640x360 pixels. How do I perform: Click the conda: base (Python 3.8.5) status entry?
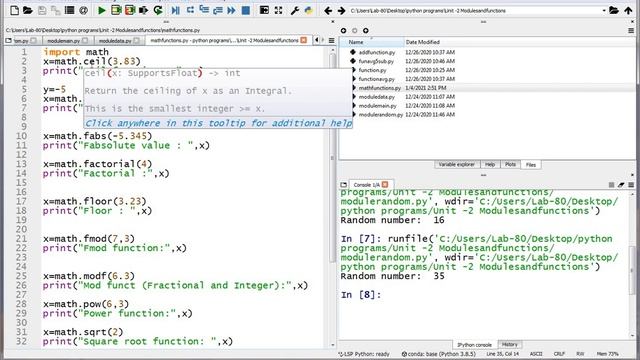point(439,354)
